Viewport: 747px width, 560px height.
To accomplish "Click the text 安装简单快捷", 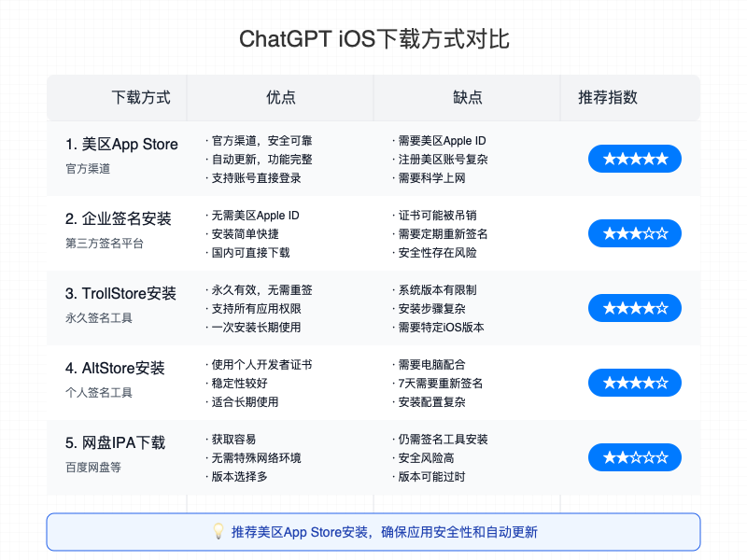I will click(245, 234).
